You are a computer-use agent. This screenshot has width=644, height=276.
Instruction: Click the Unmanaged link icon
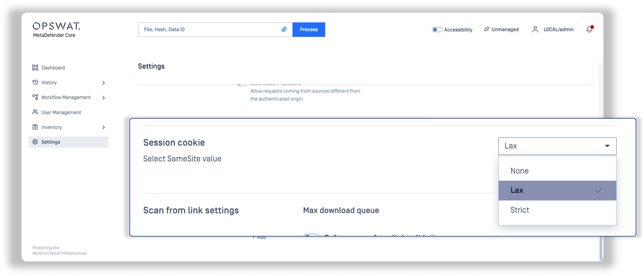pyautogui.click(x=486, y=29)
